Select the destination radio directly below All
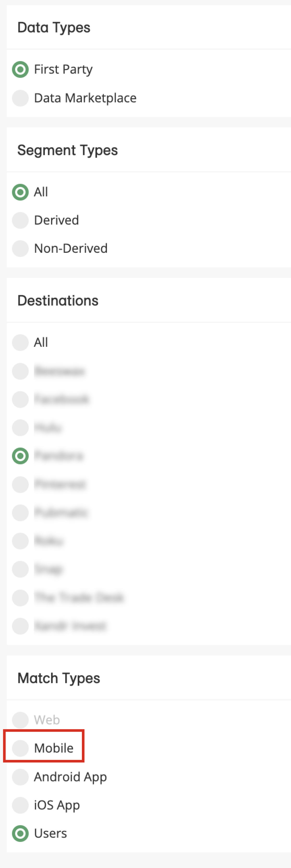 click(20, 371)
